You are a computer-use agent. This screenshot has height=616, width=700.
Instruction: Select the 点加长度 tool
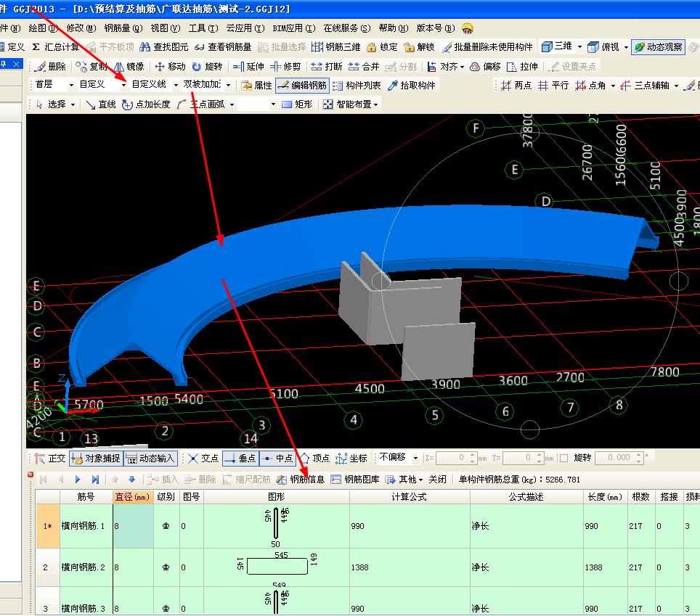pyautogui.click(x=147, y=104)
